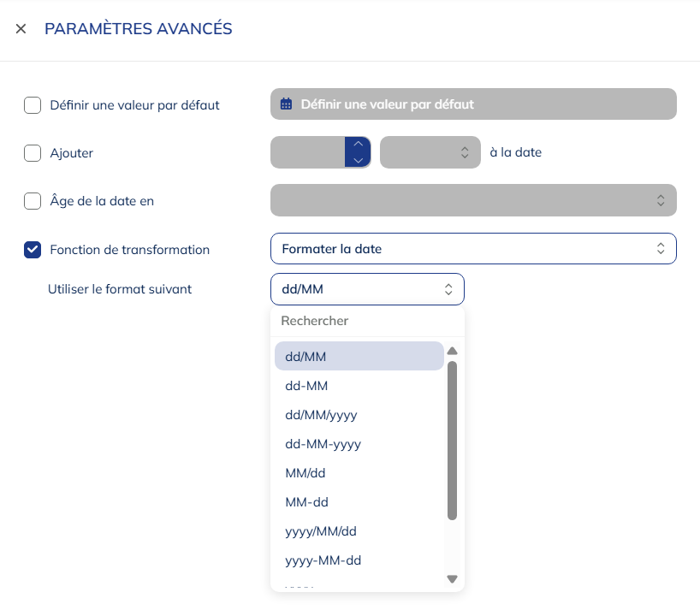Tick the Ajouter checkbox

coord(33,153)
